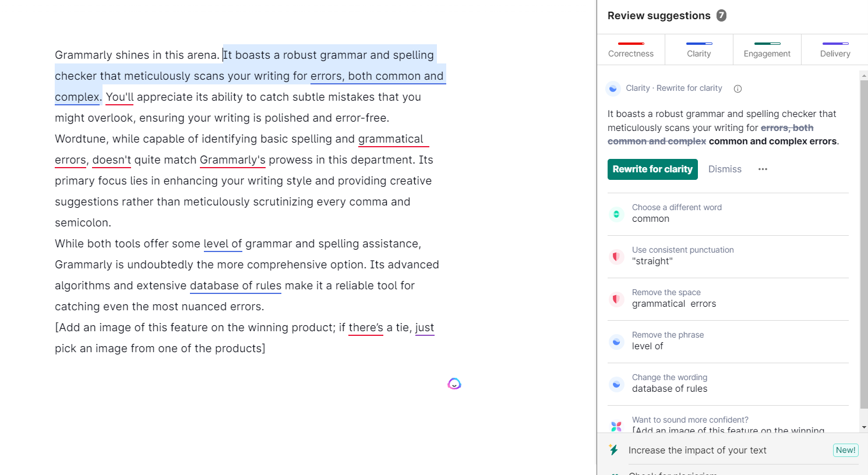This screenshot has height=475, width=868.
Task: Click scrollbar up arrow in suggestions panel
Action: pyautogui.click(x=864, y=76)
